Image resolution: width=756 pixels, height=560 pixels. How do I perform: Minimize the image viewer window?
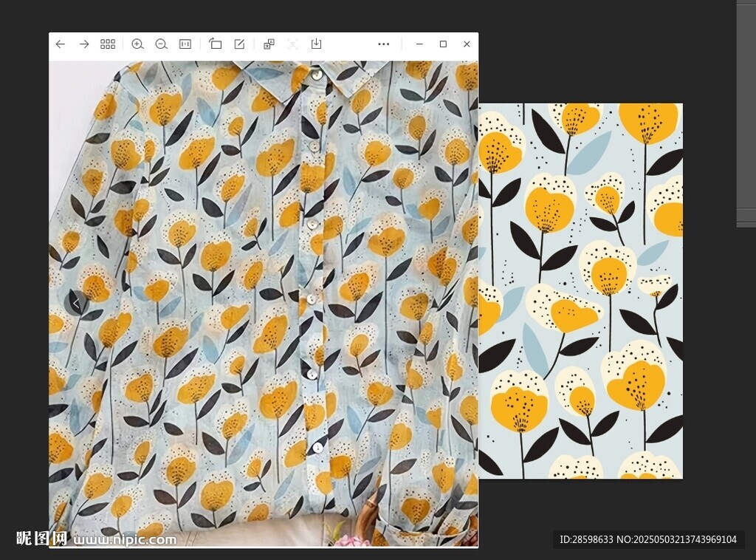419,44
